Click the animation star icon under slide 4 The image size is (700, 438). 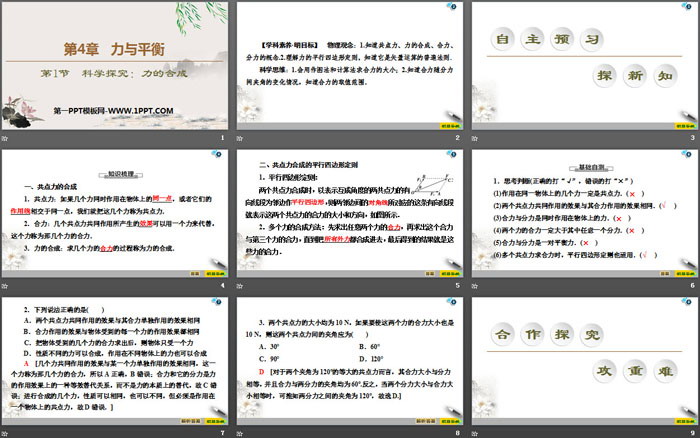click(x=5, y=286)
